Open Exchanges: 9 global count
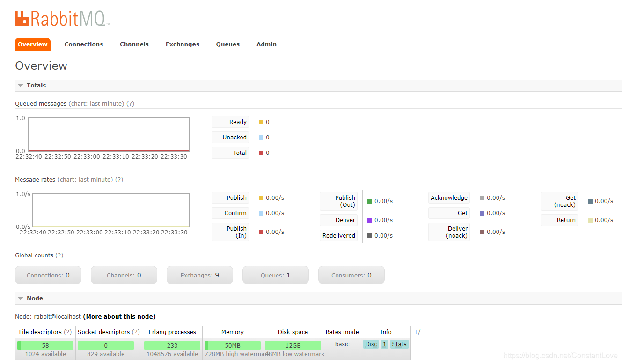The image size is (622, 364). pyautogui.click(x=200, y=275)
